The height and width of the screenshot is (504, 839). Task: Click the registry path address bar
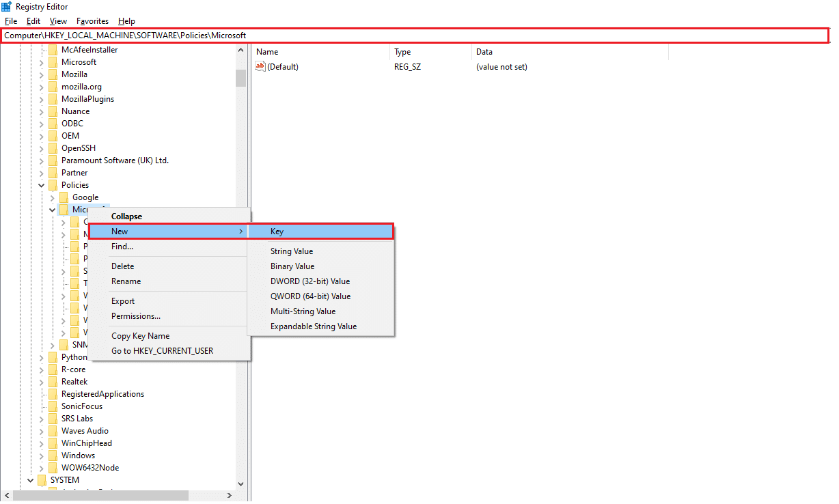click(x=410, y=36)
